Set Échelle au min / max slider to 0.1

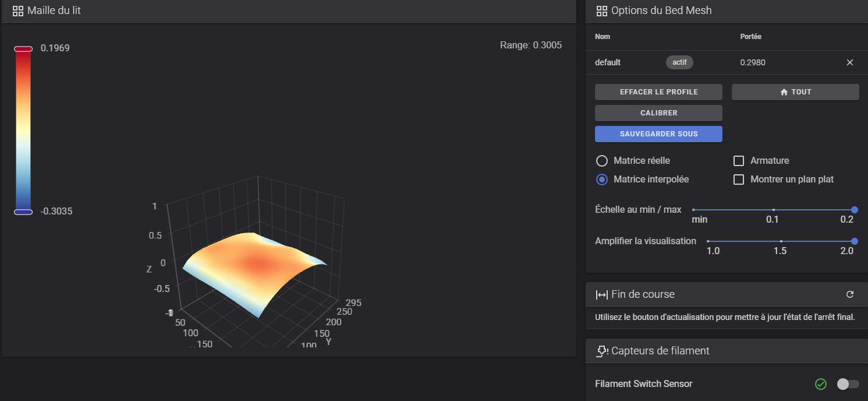pos(774,210)
